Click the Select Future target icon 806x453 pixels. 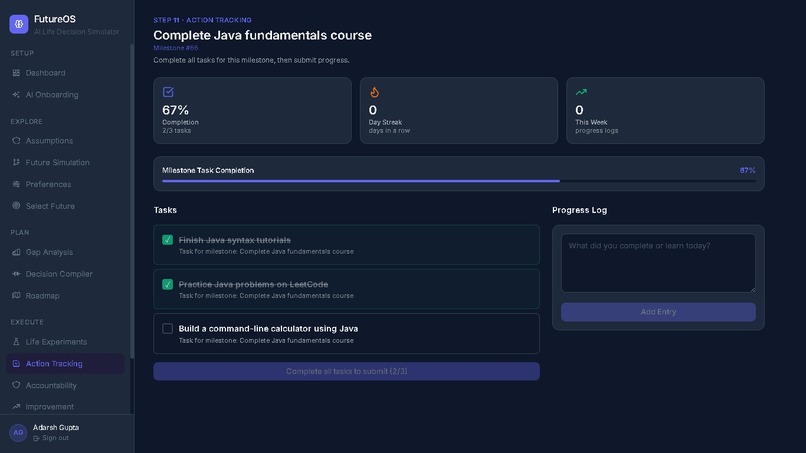tap(16, 206)
